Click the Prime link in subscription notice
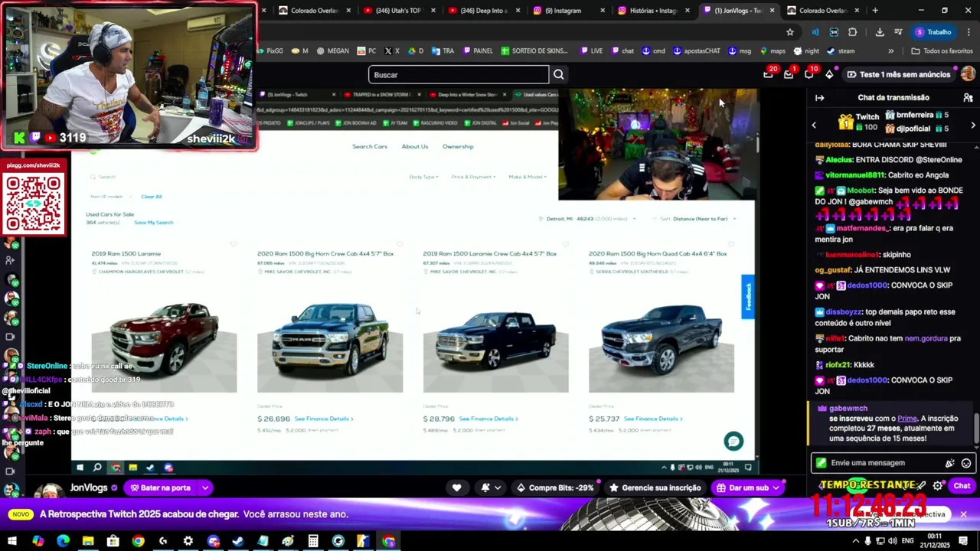Viewport: 980px width, 551px height. coord(907,419)
